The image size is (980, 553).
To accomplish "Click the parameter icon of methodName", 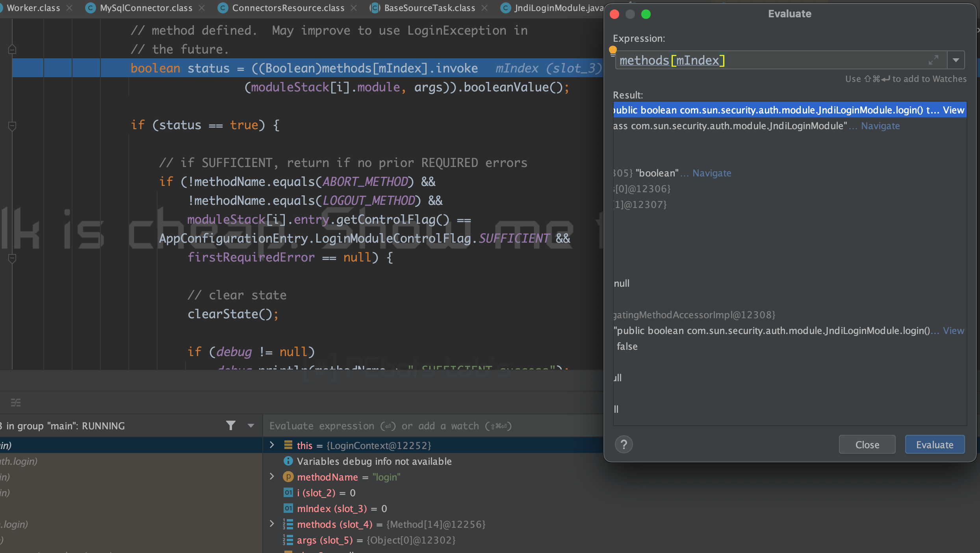I will tap(288, 477).
